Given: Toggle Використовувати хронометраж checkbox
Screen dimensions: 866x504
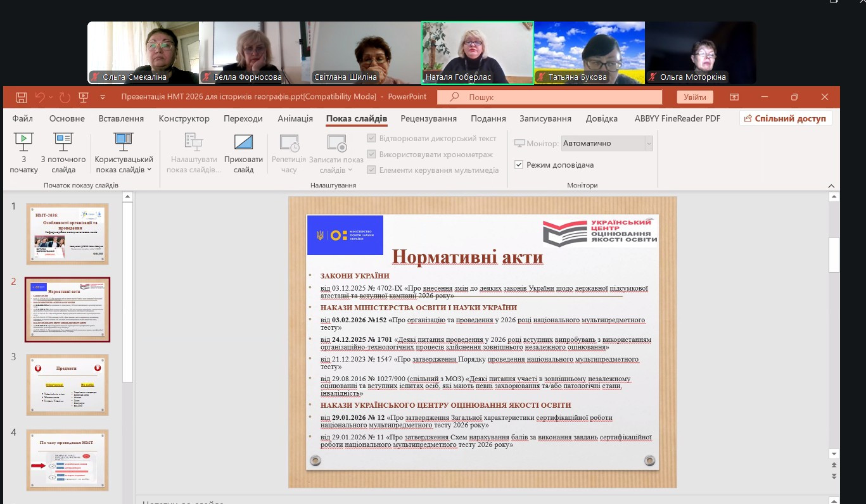Looking at the screenshot, I should coord(372,154).
